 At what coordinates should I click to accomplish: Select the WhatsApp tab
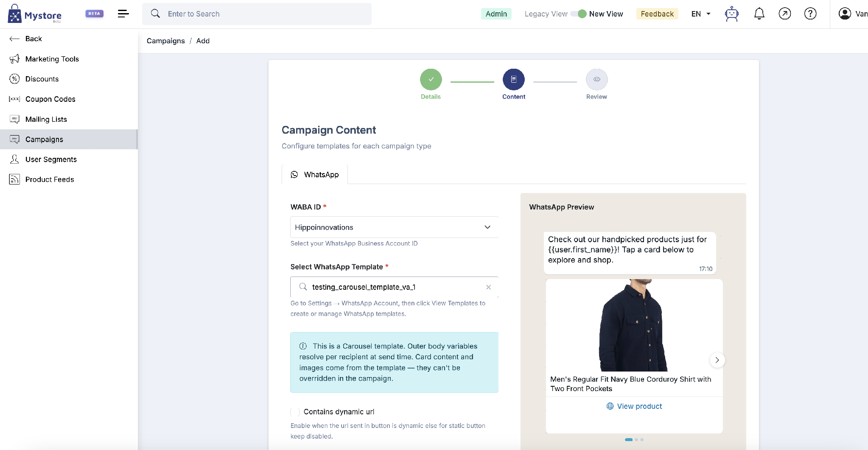[x=314, y=175]
